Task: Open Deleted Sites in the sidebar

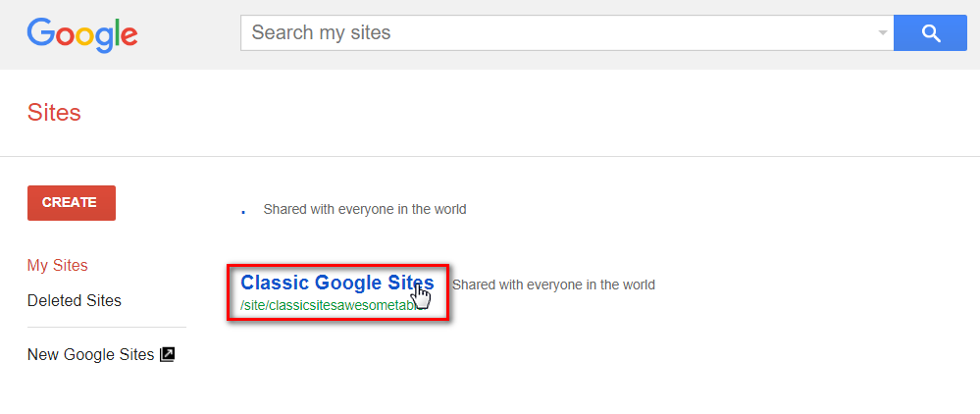Action: click(75, 301)
